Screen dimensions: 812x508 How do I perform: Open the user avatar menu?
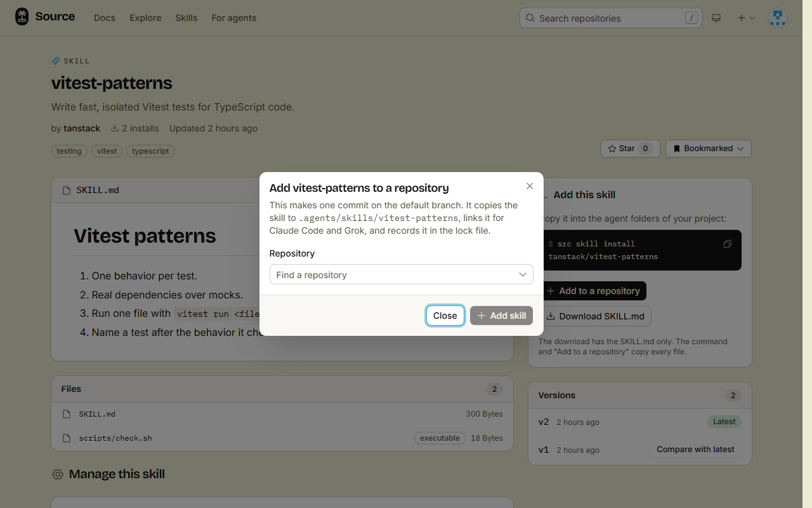[778, 18]
